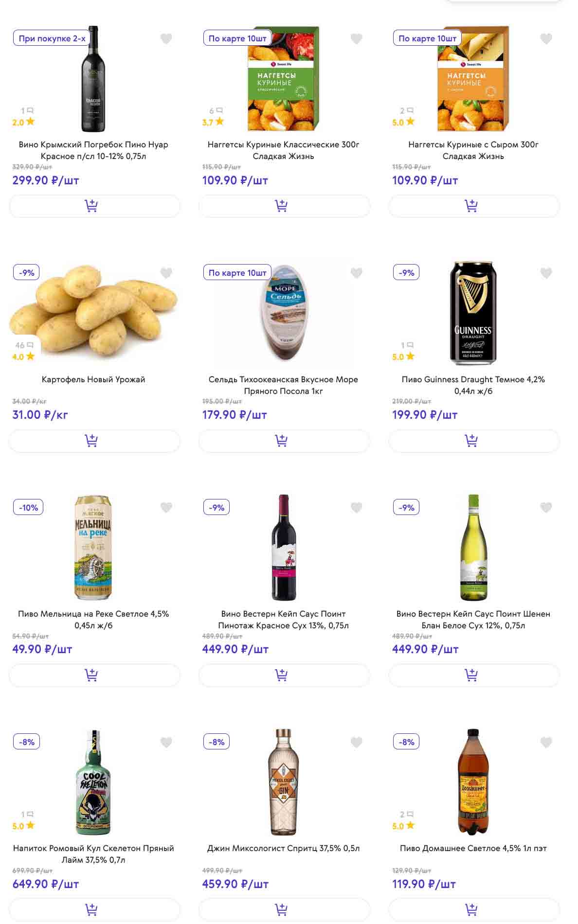Toggle favorite heart on Картофель Новый Урожай
This screenshot has width=578, height=924.
[166, 273]
